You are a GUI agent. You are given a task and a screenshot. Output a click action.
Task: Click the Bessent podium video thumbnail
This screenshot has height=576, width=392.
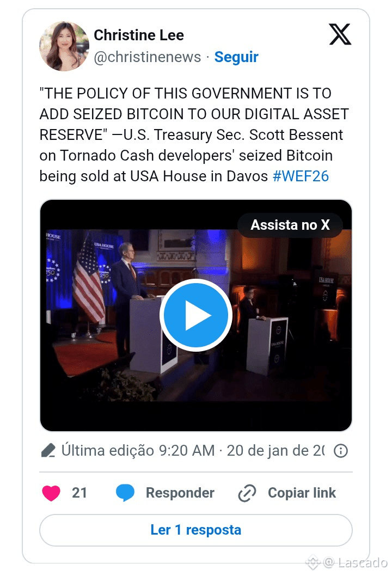point(196,315)
